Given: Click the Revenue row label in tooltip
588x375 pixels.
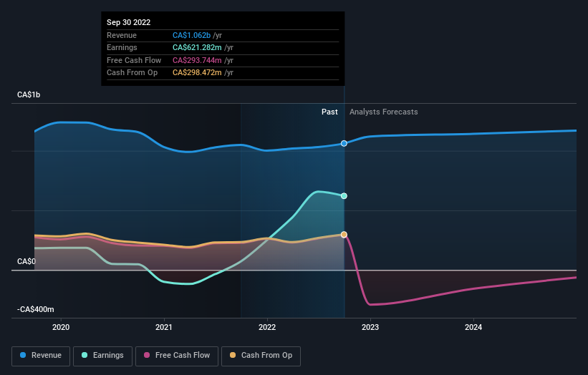Looking at the screenshot, I should 122,35.
